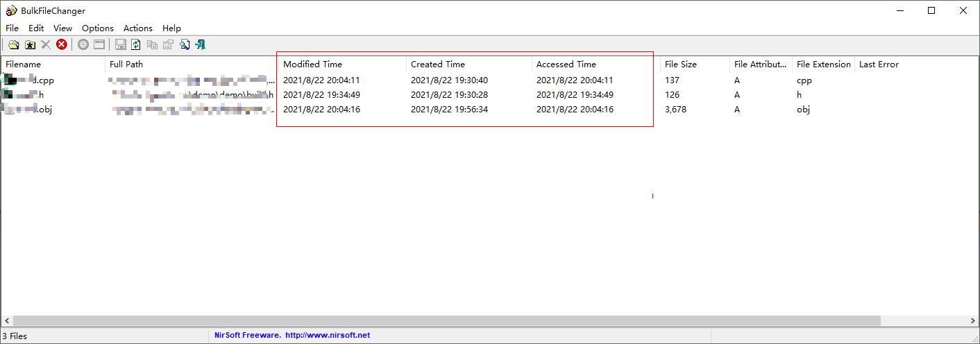Sort by the Accessed Time column header
980x344 pixels.
click(596, 64)
